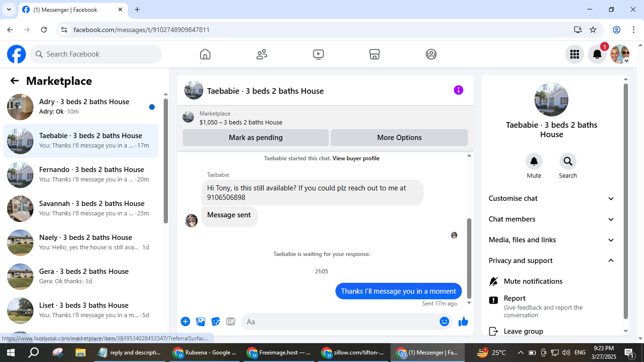Click the Mark as pending button

(256, 138)
